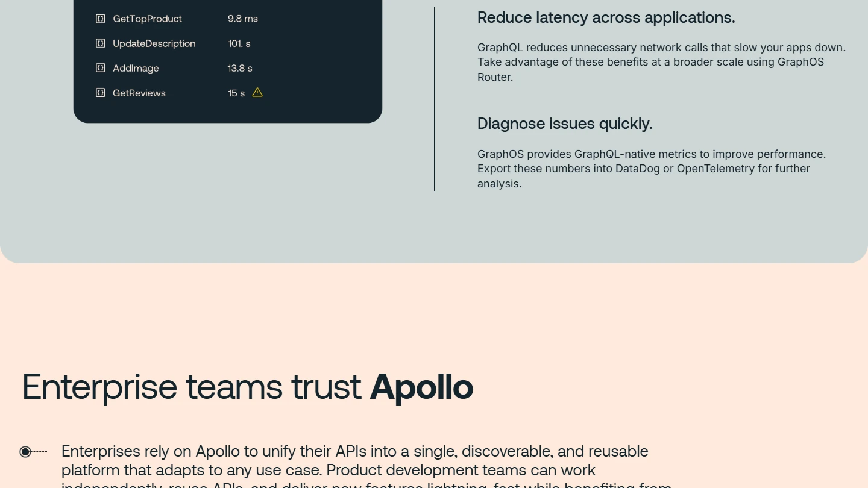Click the GetReviews operation icon
The width and height of the screenshot is (868, 488).
click(x=101, y=93)
